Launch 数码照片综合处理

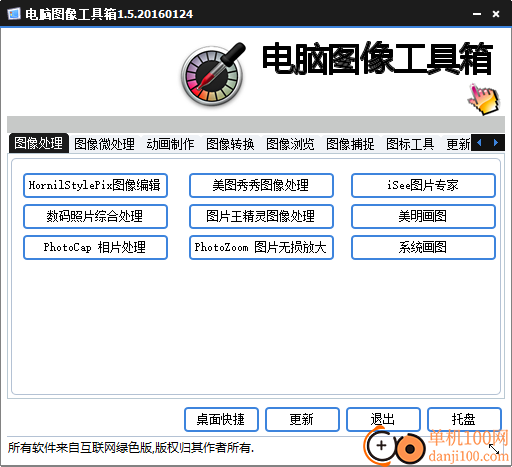coord(95,216)
